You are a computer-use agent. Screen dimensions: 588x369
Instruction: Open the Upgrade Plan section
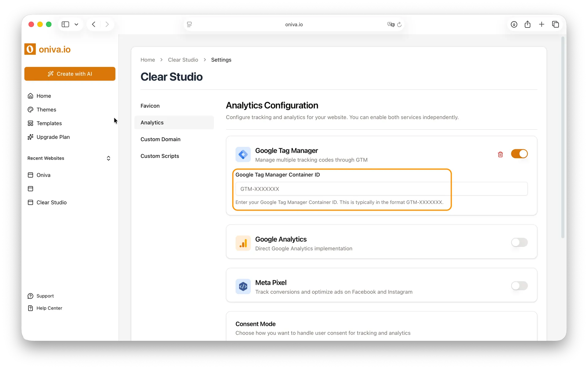pyautogui.click(x=53, y=137)
